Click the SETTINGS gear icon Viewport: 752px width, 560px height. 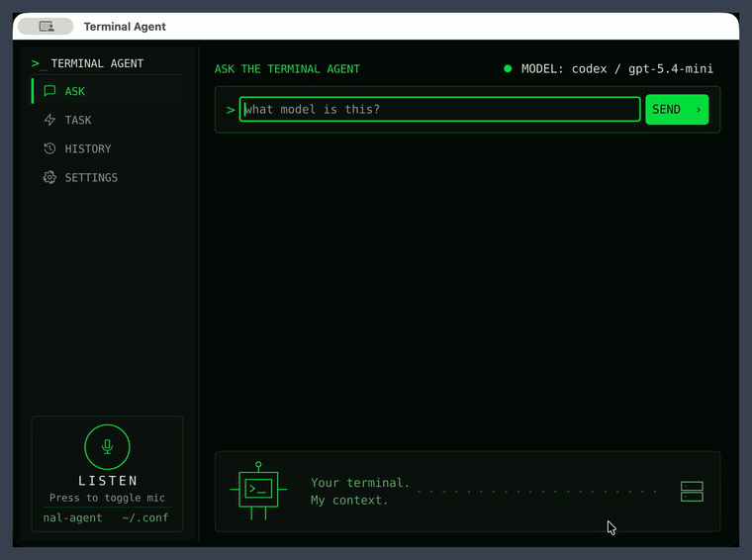(x=49, y=177)
